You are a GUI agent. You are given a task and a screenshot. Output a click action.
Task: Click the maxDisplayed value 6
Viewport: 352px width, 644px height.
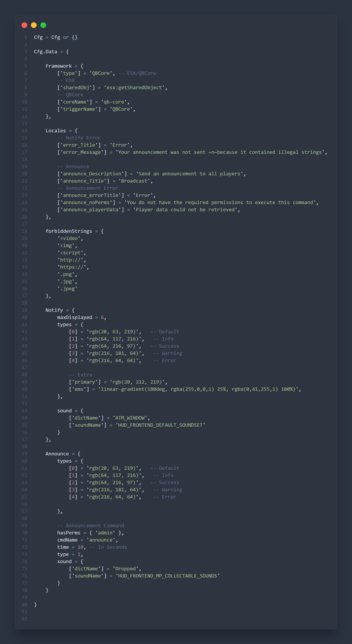click(103, 317)
